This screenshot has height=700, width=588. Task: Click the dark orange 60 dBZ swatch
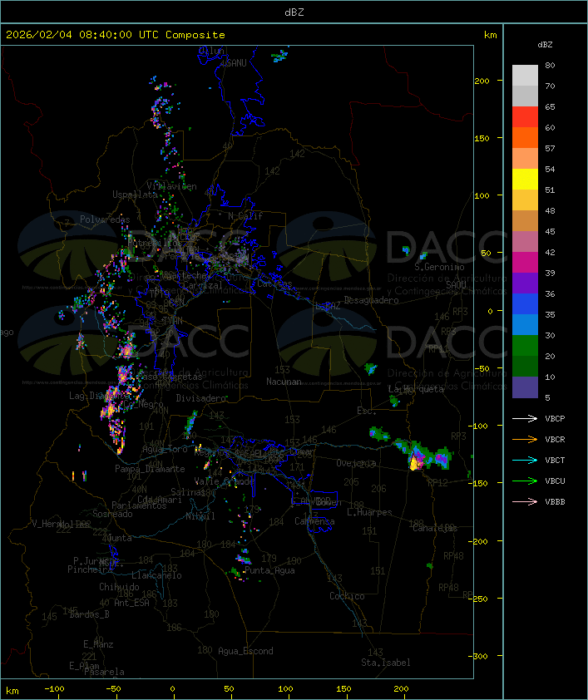[525, 137]
